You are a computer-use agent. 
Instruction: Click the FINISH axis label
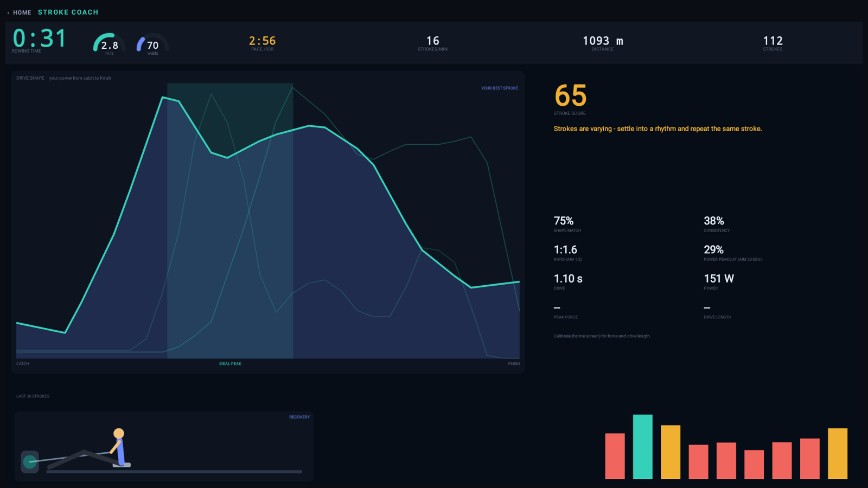click(x=514, y=364)
